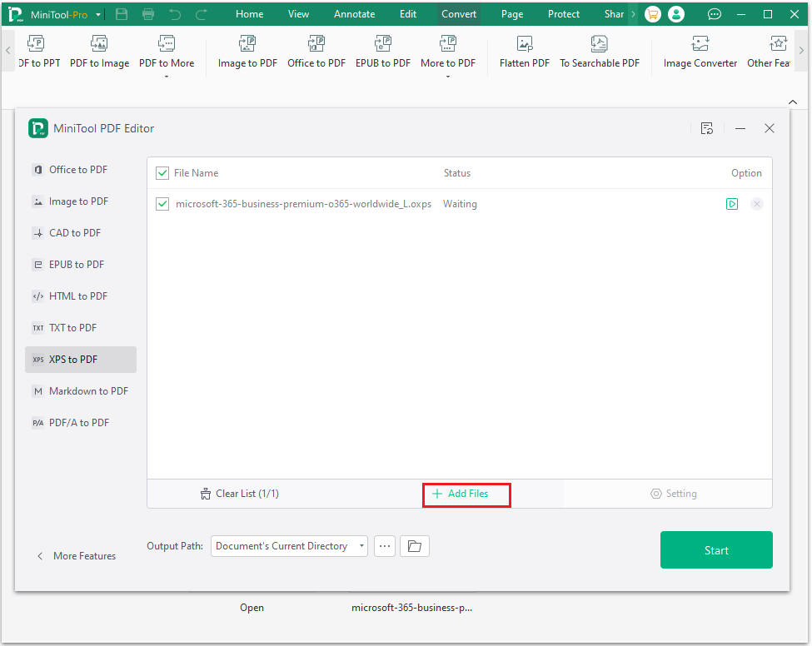Minimize the MiniTool PDF Editor dialog

[740, 128]
